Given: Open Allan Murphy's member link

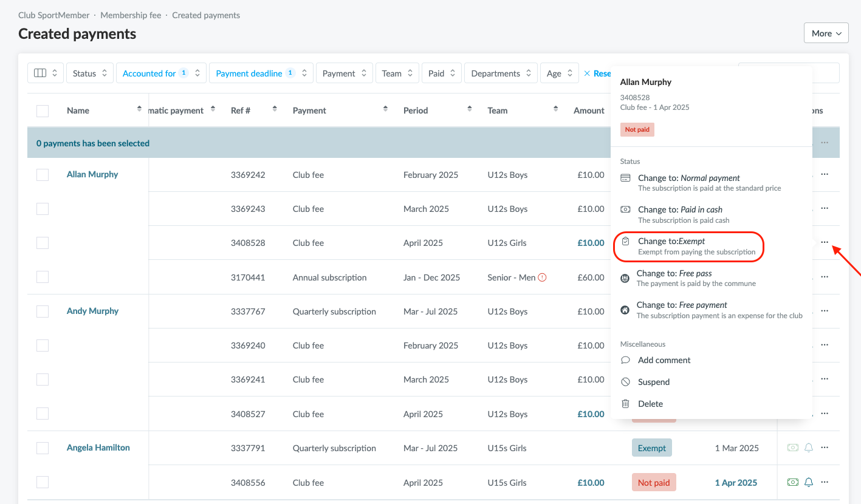Looking at the screenshot, I should [92, 174].
